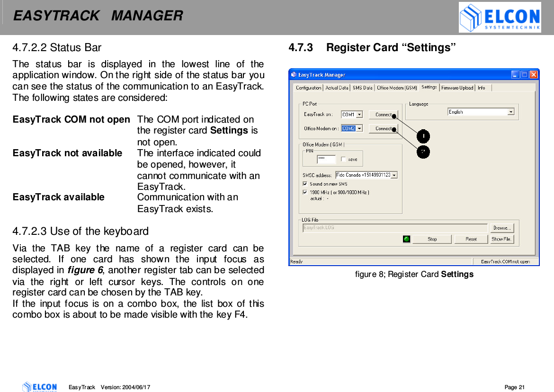Image resolution: width=554 pixels, height=392 pixels.
Task: Click Connect for the EasyTrack port
Action: (x=384, y=115)
